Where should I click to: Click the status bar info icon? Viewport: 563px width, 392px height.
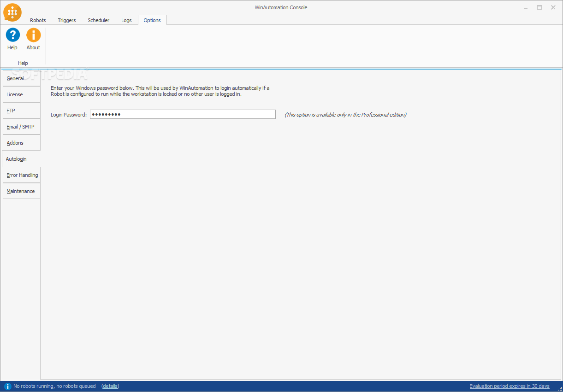pos(7,386)
